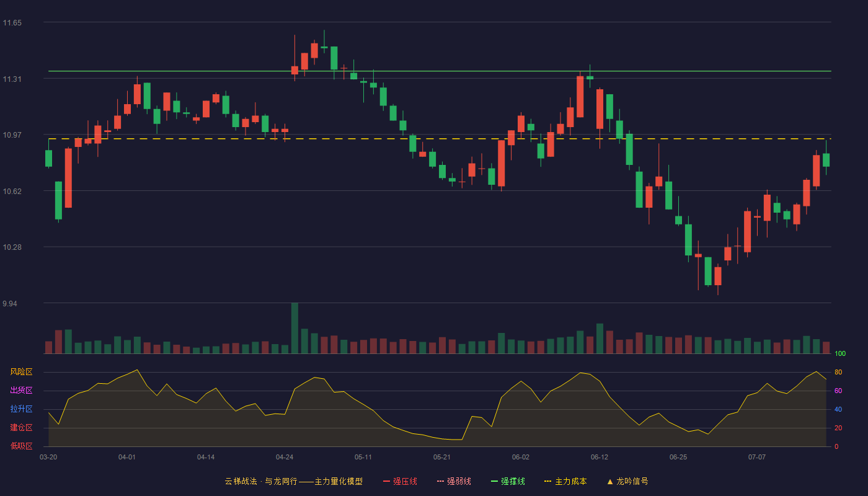Select the 出货区 zone label
Image resolution: width=868 pixels, height=496 pixels.
pos(21,391)
